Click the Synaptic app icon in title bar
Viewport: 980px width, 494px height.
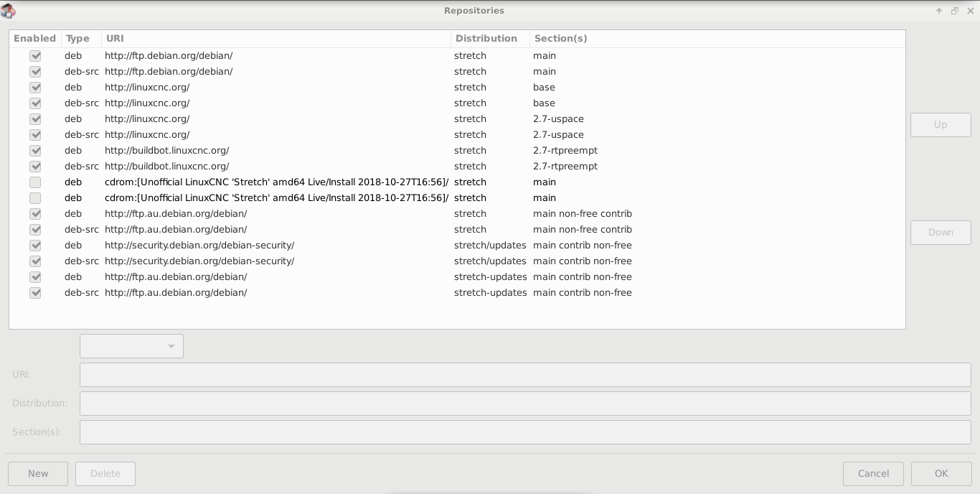tap(8, 11)
